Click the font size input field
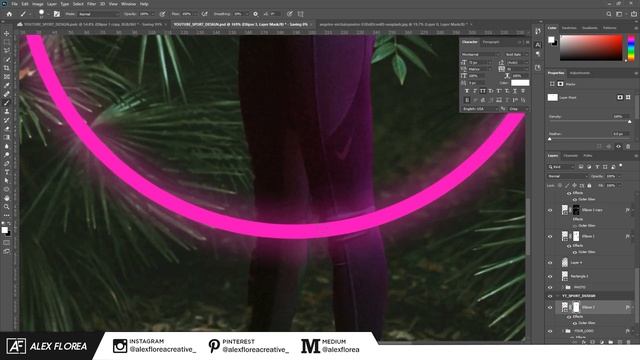Image resolution: width=640 pixels, height=360 pixels. pos(479,62)
